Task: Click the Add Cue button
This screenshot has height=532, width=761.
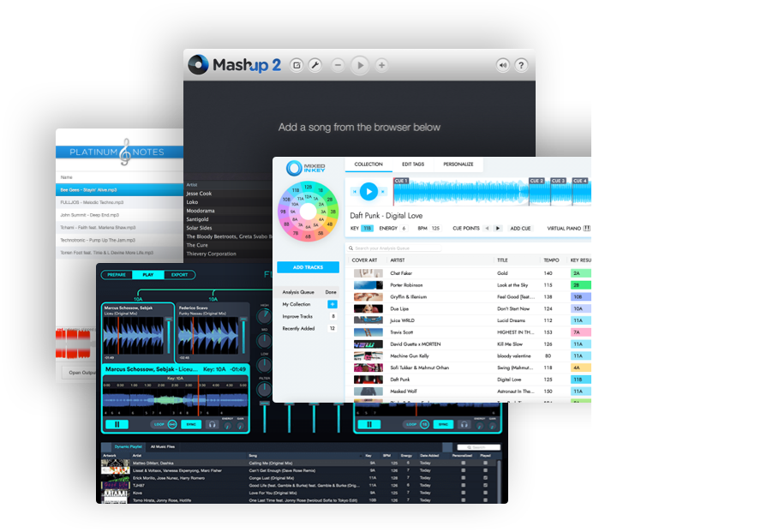Action: pos(520,229)
